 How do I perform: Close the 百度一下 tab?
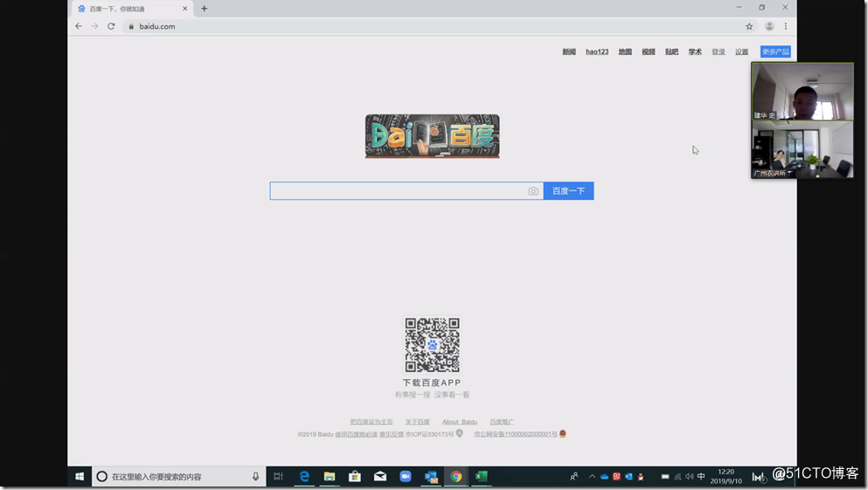(185, 8)
